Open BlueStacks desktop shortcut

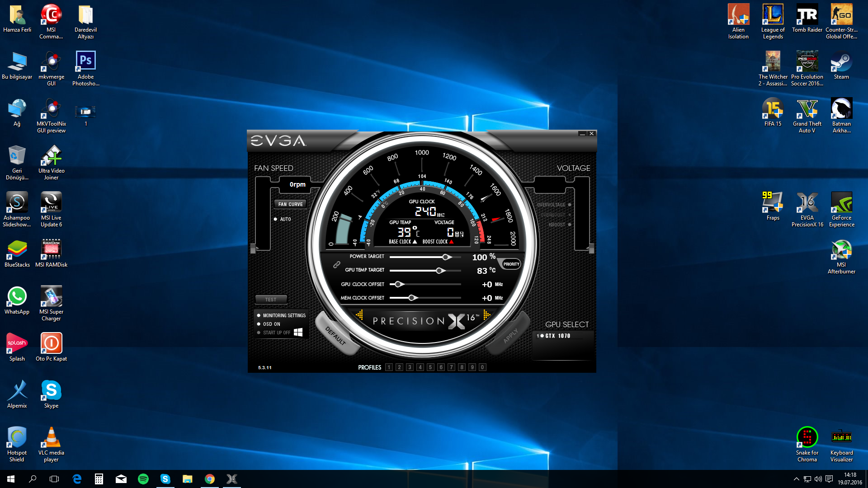17,253
